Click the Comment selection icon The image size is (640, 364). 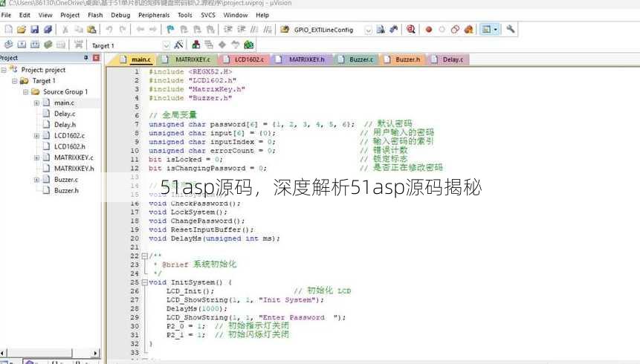point(254,30)
